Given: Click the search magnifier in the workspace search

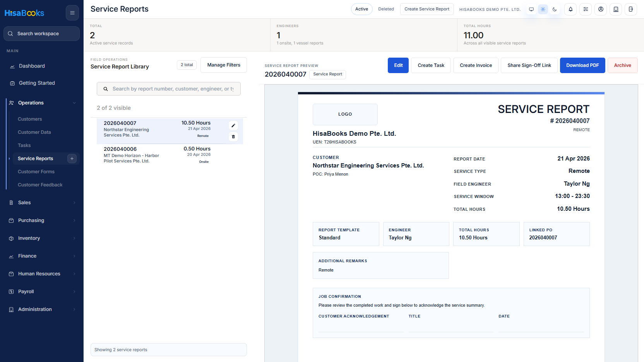Looking at the screenshot, I should click(x=10, y=34).
